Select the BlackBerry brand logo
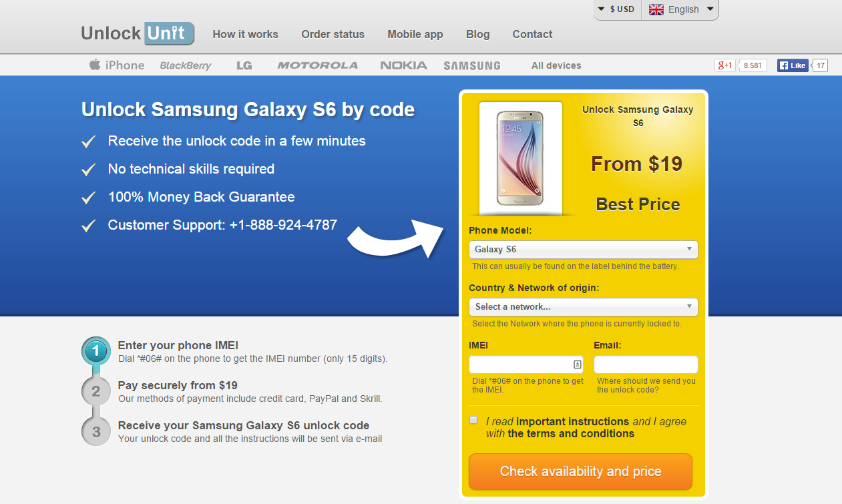Screen dimensions: 842x504 click(x=186, y=65)
